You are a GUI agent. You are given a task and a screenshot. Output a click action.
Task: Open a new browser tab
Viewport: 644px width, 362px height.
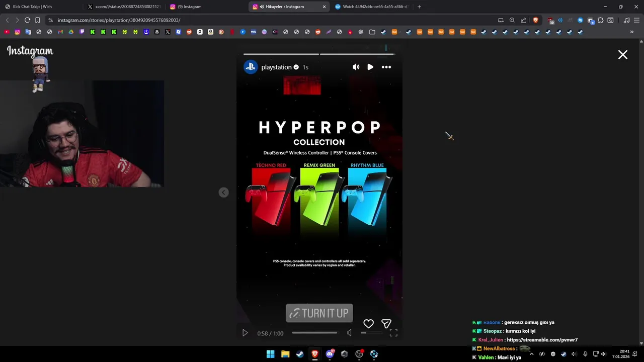(419, 7)
